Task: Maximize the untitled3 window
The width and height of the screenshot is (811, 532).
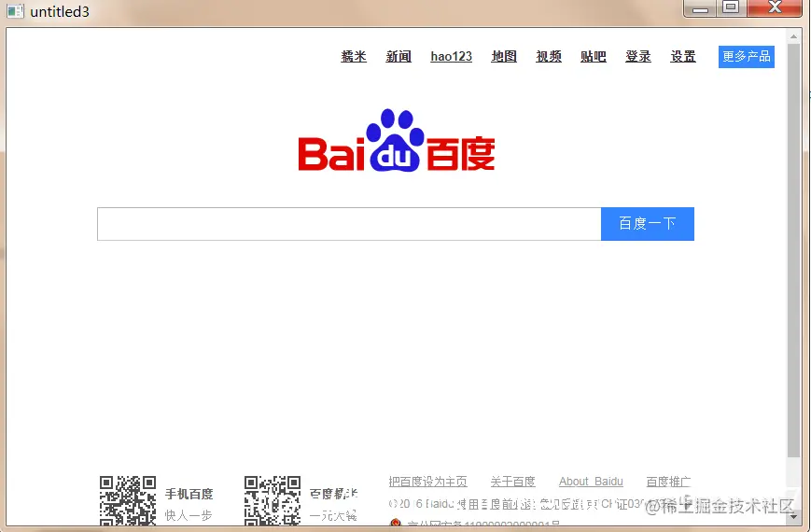Action: coord(732,7)
